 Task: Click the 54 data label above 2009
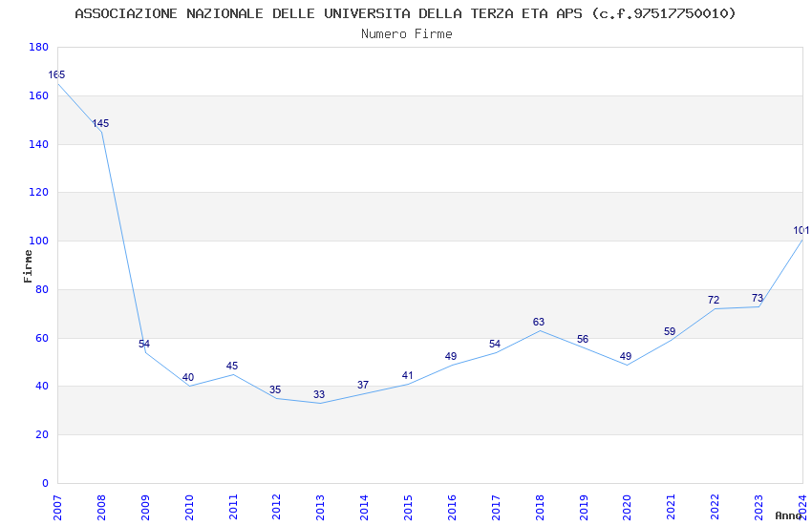tap(144, 344)
